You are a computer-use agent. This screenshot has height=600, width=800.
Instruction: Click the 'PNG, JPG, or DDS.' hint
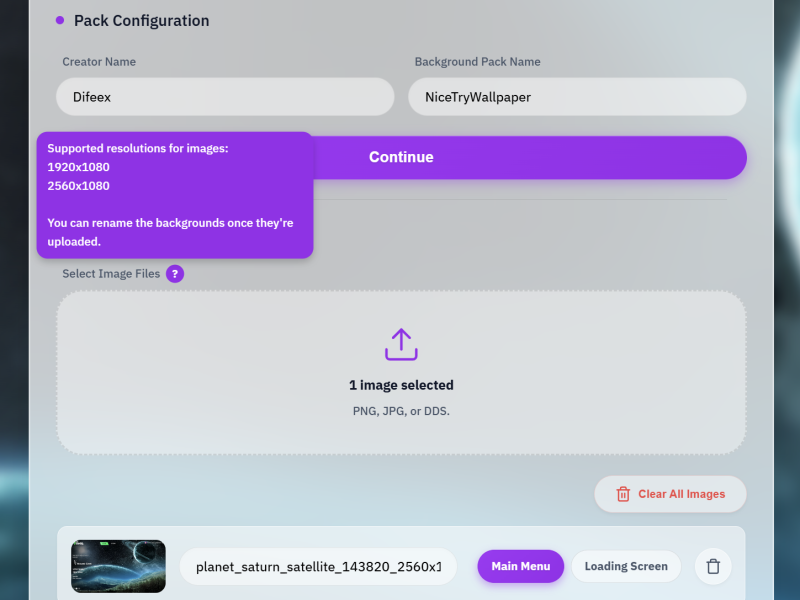click(401, 411)
